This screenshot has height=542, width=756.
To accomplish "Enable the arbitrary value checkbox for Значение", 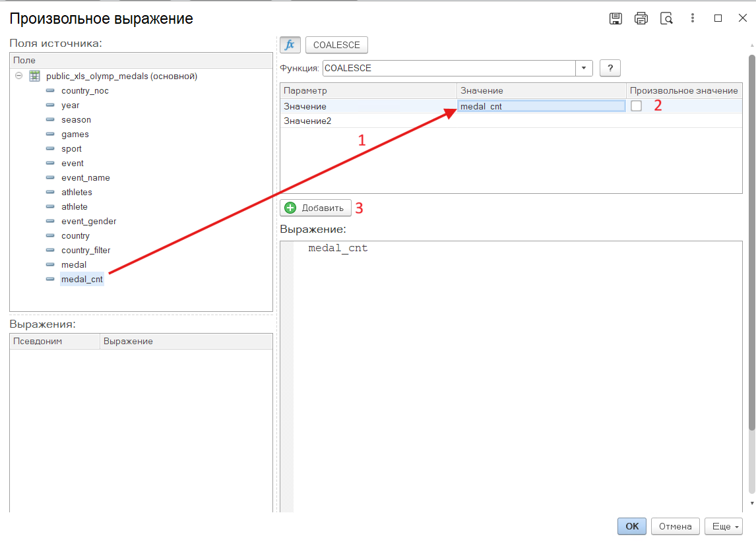I will tap(636, 106).
